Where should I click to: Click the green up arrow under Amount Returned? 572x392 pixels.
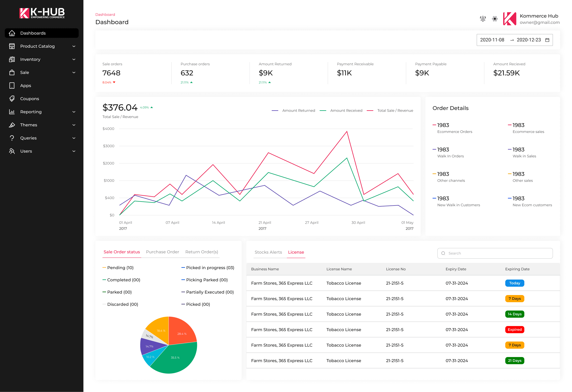click(x=270, y=82)
